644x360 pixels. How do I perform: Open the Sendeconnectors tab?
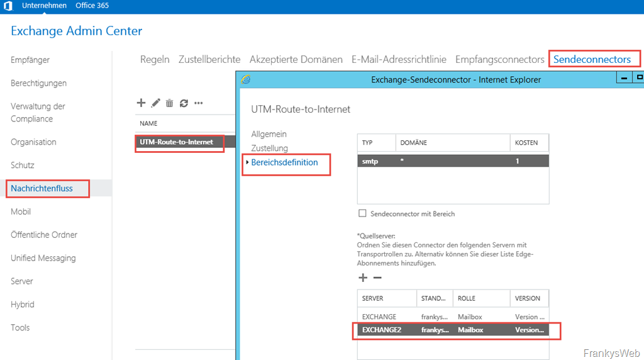tap(592, 59)
